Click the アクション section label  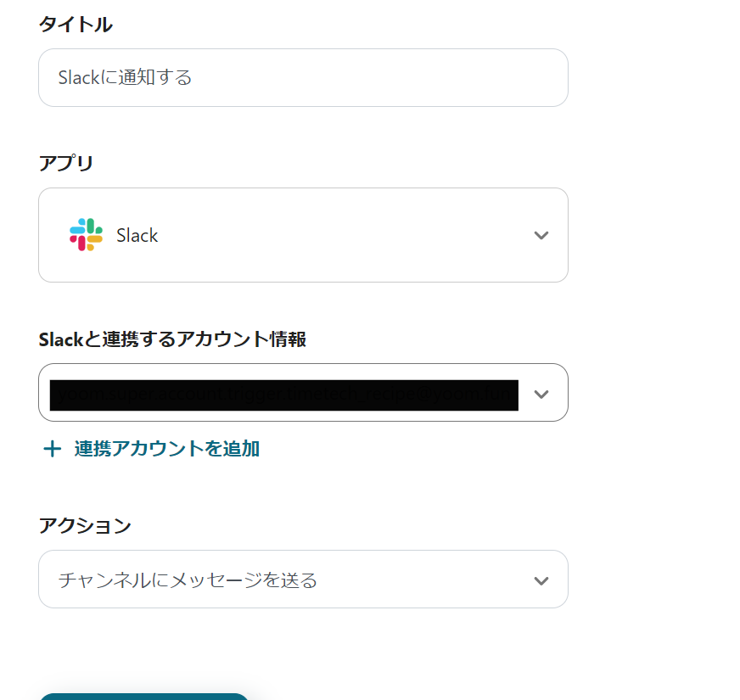(85, 525)
